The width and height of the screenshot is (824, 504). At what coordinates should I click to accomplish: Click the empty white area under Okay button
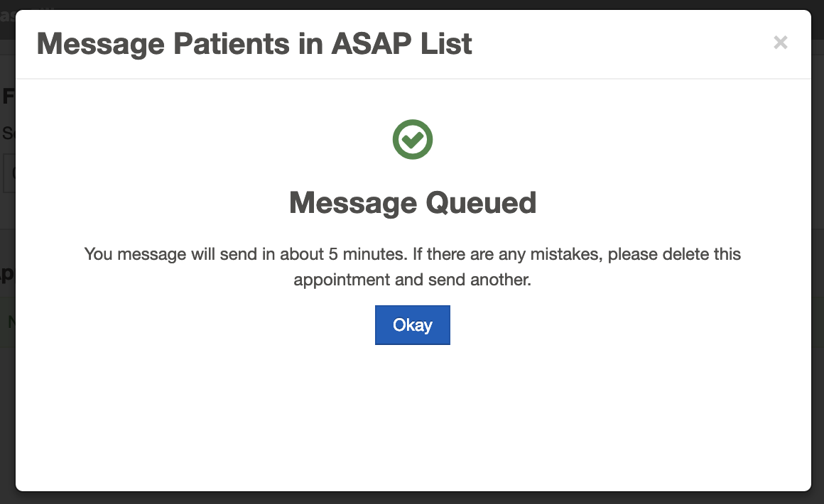pyautogui.click(x=412, y=412)
